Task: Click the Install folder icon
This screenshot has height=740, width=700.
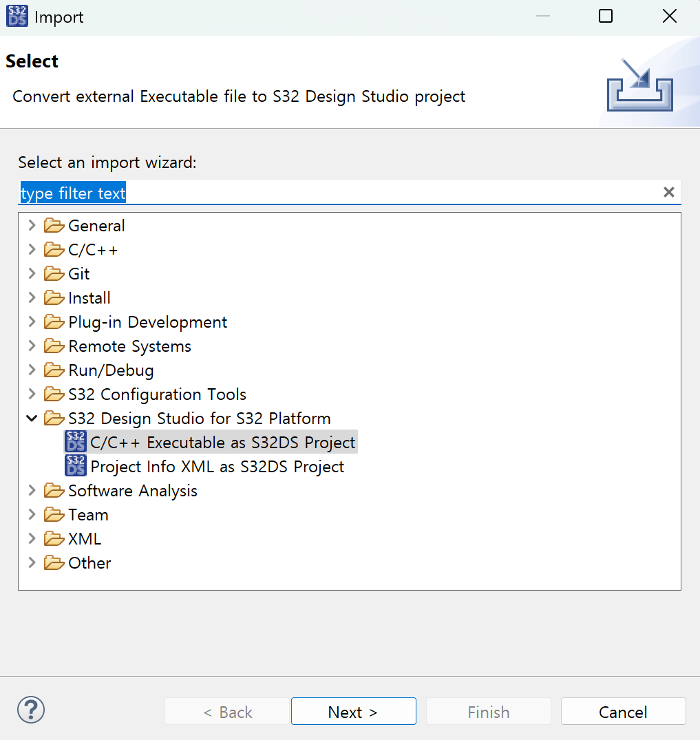Action: tap(54, 298)
